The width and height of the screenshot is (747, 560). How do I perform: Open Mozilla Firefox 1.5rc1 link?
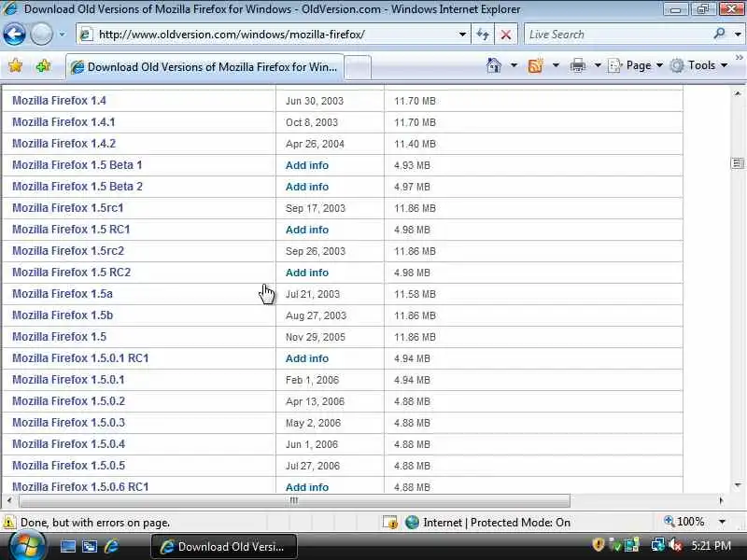click(67, 207)
